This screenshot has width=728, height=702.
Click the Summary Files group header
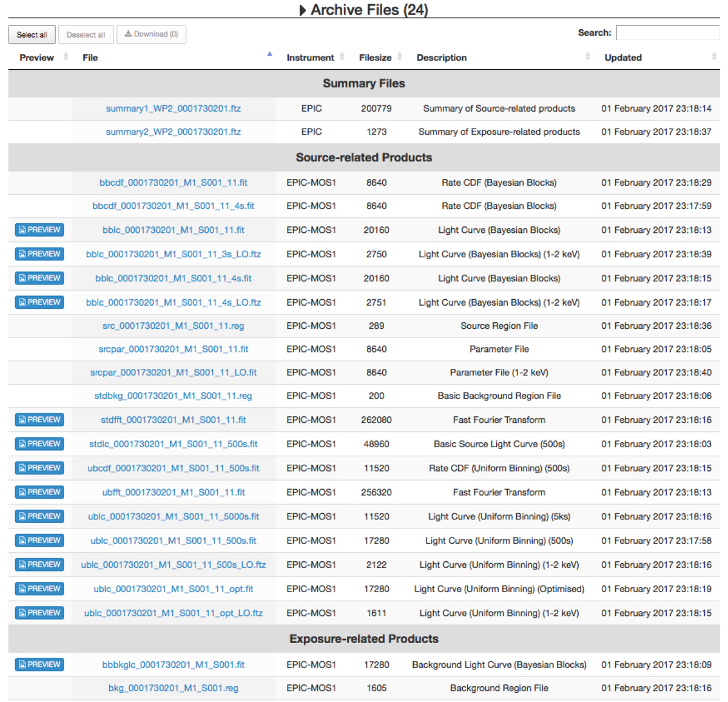[x=364, y=84]
